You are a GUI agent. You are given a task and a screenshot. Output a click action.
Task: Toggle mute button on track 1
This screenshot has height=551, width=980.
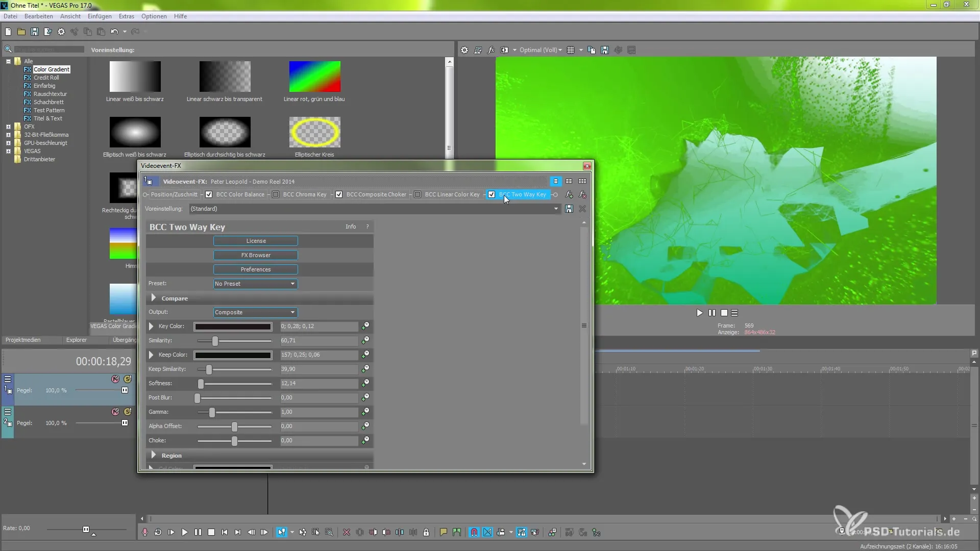(115, 379)
